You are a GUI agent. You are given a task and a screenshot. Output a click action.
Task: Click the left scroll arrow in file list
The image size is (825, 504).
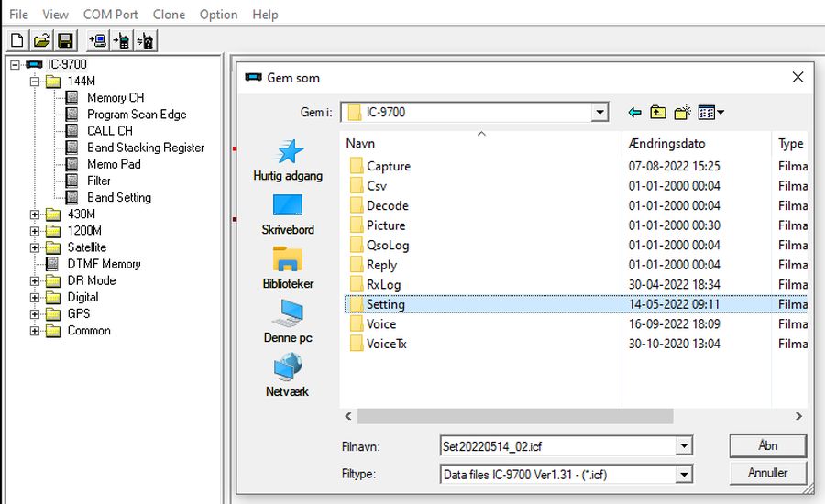coord(348,416)
